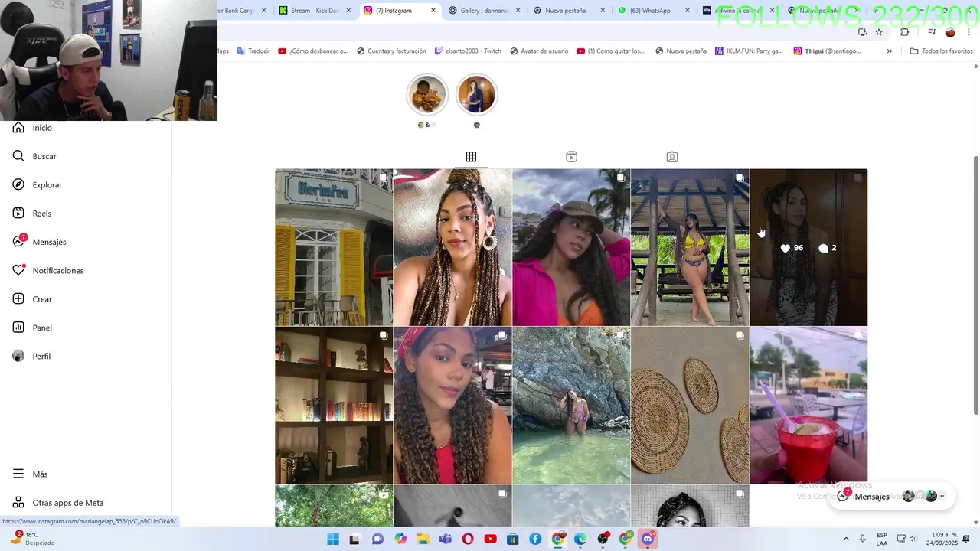Click the page vertical scrollbar

pyautogui.click(x=975, y=285)
